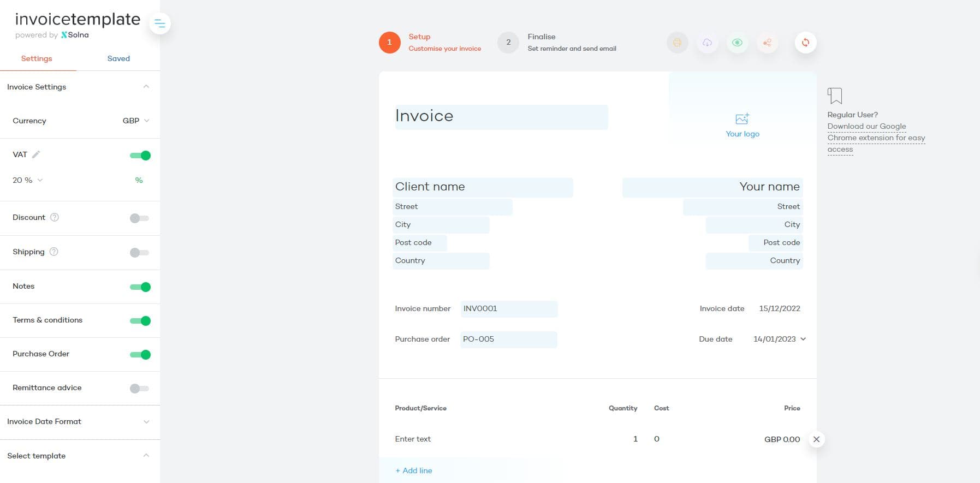
Task: Click the print invoice icon
Action: (x=677, y=43)
